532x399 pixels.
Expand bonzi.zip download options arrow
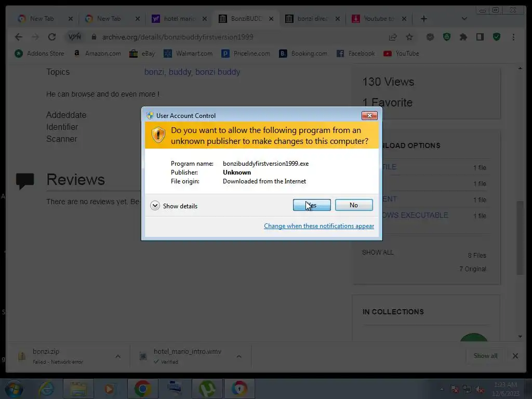point(118,356)
